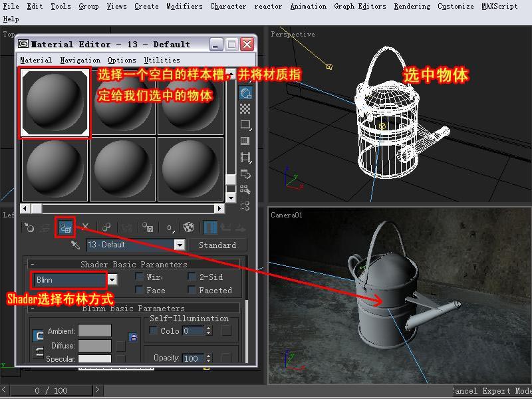This screenshot has width=532, height=399.
Task: Click Opacity value input field
Action: pos(194,358)
